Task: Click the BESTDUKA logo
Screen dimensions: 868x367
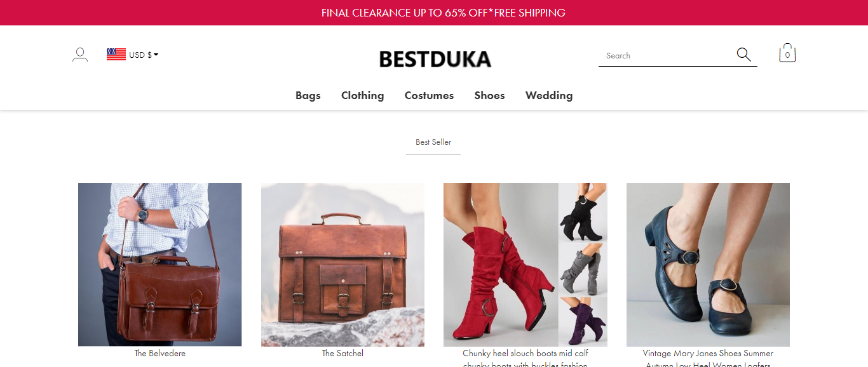Action: [x=435, y=60]
